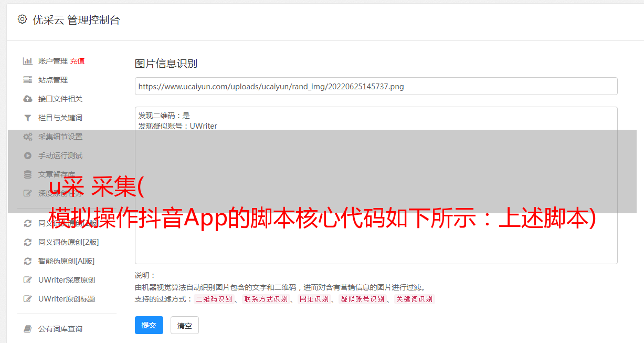Click the edit icon beside UWriter深度原创

28,280
